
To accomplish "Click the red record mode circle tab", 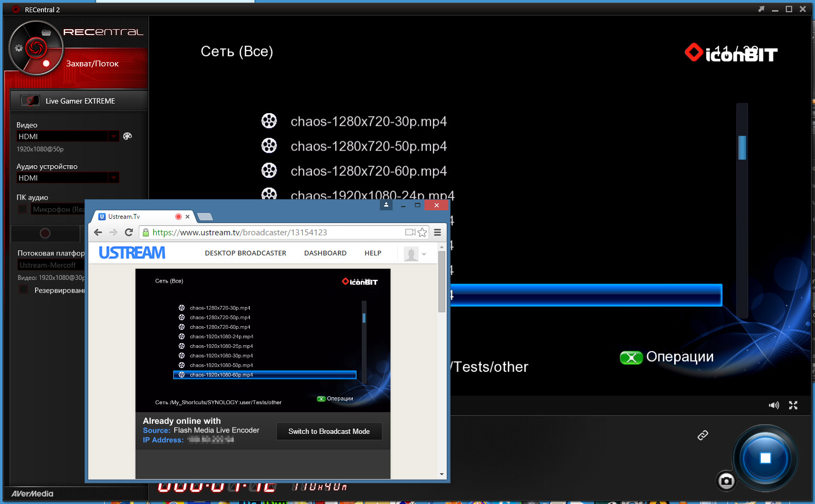I will click(45, 233).
